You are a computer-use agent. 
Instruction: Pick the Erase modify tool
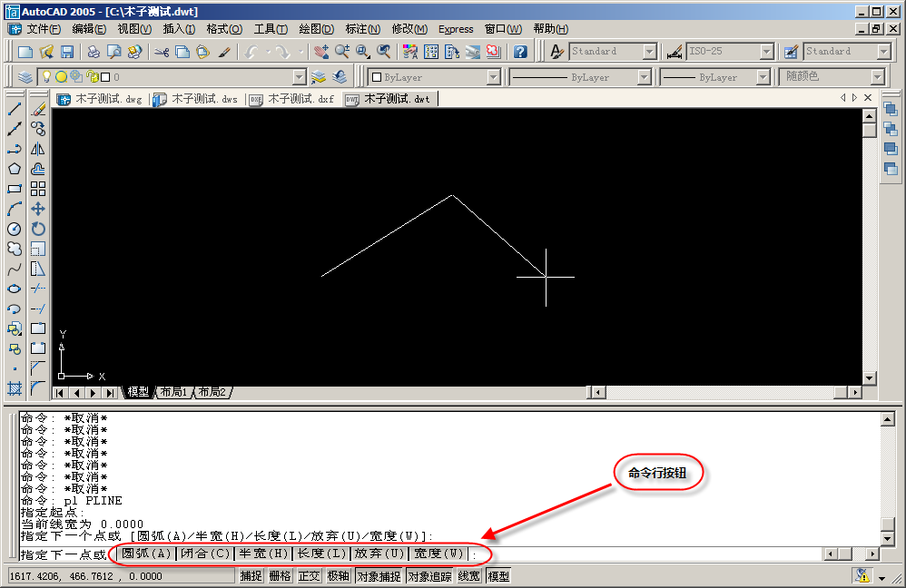click(x=38, y=109)
